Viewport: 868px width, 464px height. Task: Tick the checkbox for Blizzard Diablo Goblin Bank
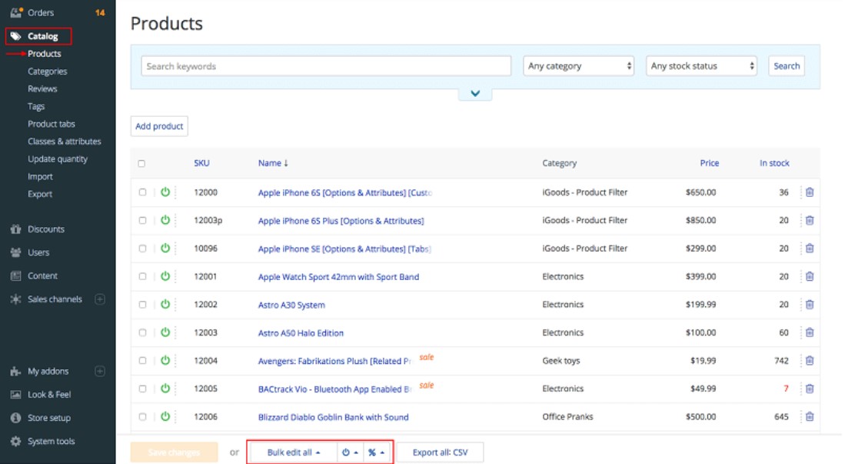tap(142, 417)
